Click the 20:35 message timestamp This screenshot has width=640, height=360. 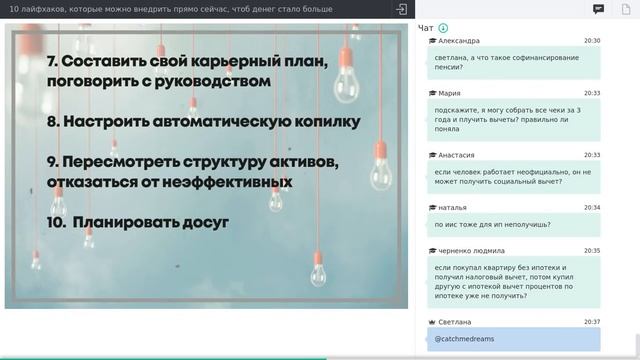[592, 251]
